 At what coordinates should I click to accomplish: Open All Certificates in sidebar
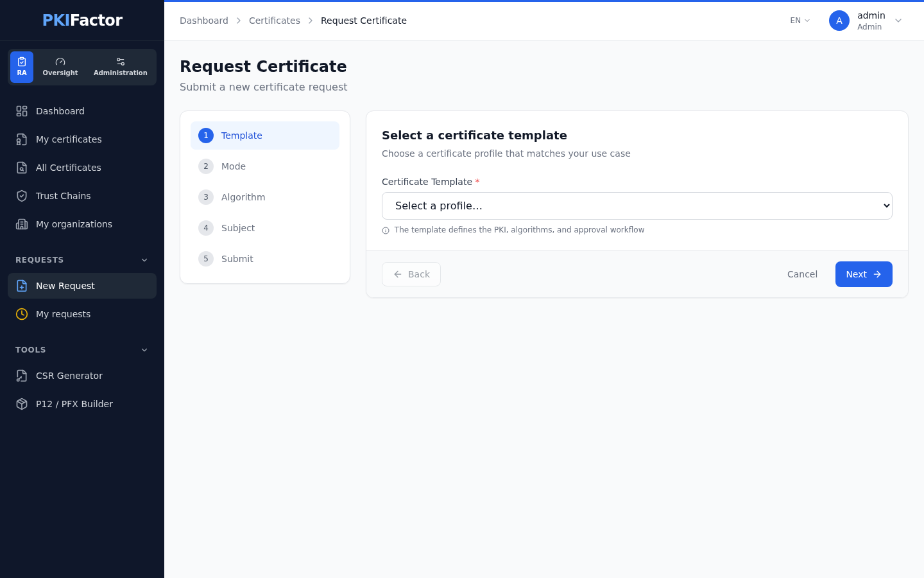tap(82, 168)
